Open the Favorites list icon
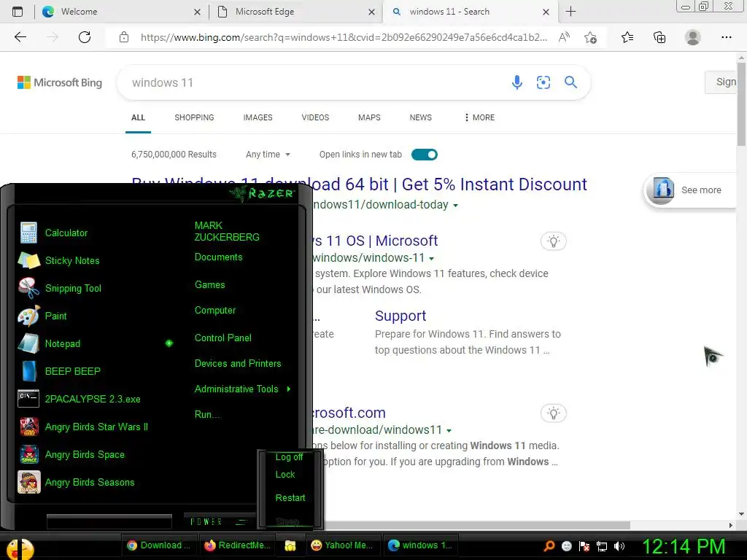The image size is (747, 560). click(627, 37)
